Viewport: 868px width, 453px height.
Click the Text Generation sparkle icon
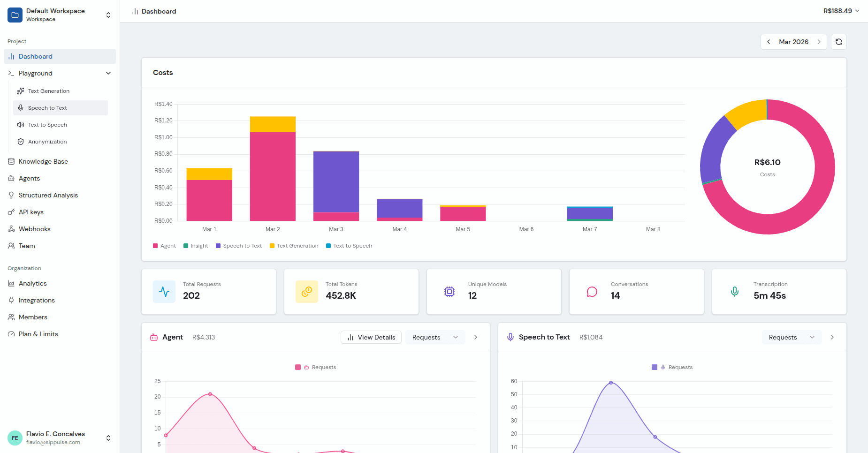[x=21, y=91]
